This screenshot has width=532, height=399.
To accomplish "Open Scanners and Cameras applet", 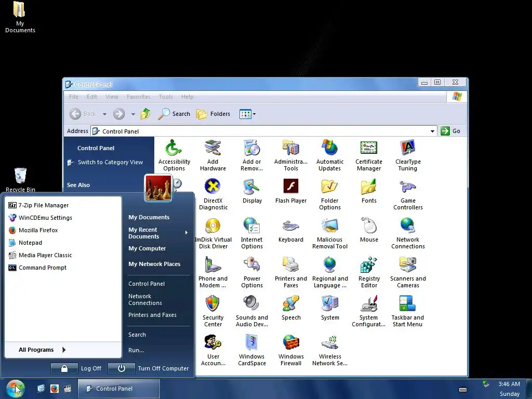I will [408, 272].
